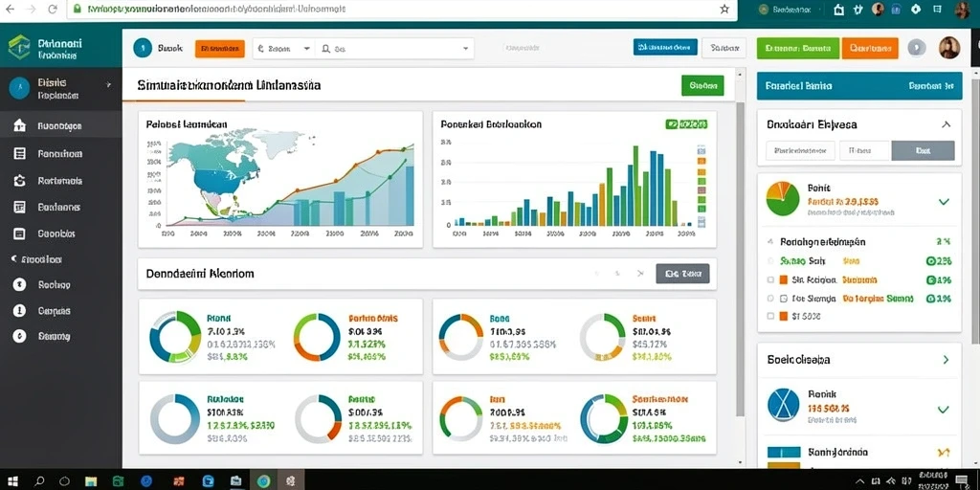Tick the bottom checkbox beside the $1 amount
The width and height of the screenshot is (980, 490).
click(x=770, y=316)
